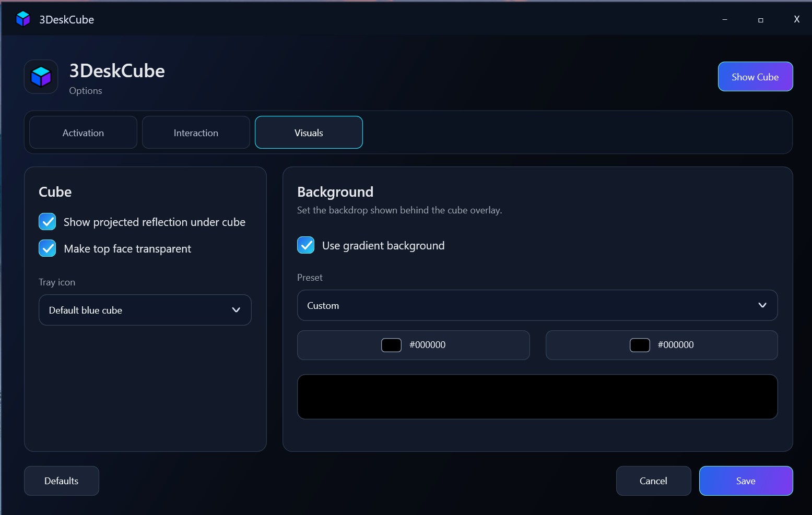The image size is (812, 515).
Task: Click the backdrop description text
Action: click(399, 210)
